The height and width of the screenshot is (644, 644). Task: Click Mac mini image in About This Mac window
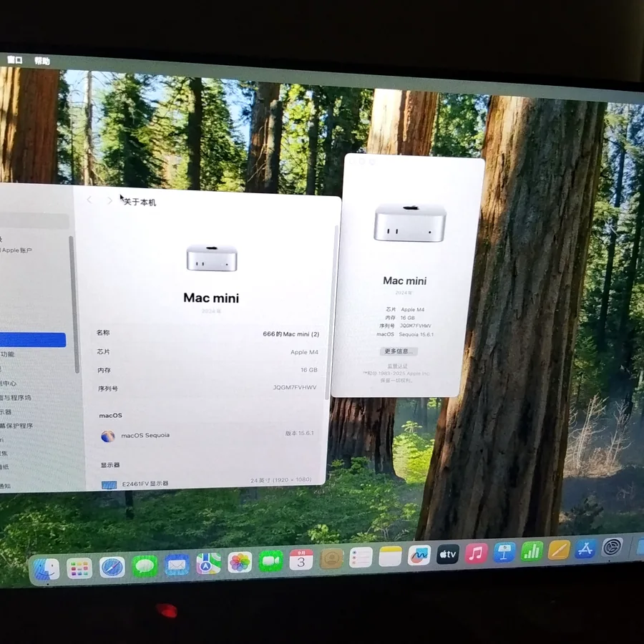(x=410, y=223)
